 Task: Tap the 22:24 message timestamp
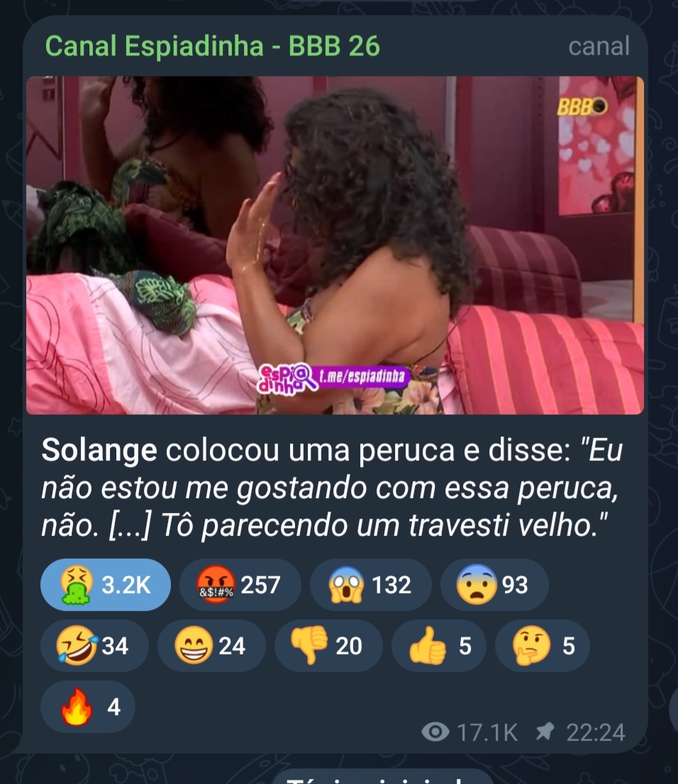(x=596, y=732)
